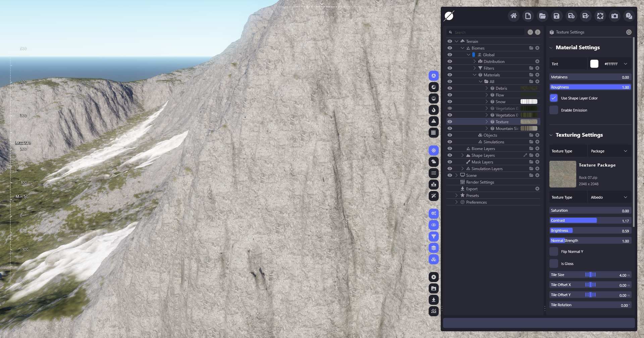This screenshot has height=338, width=644.
Task: Open the Albedo texture type dropdown
Action: click(x=609, y=197)
